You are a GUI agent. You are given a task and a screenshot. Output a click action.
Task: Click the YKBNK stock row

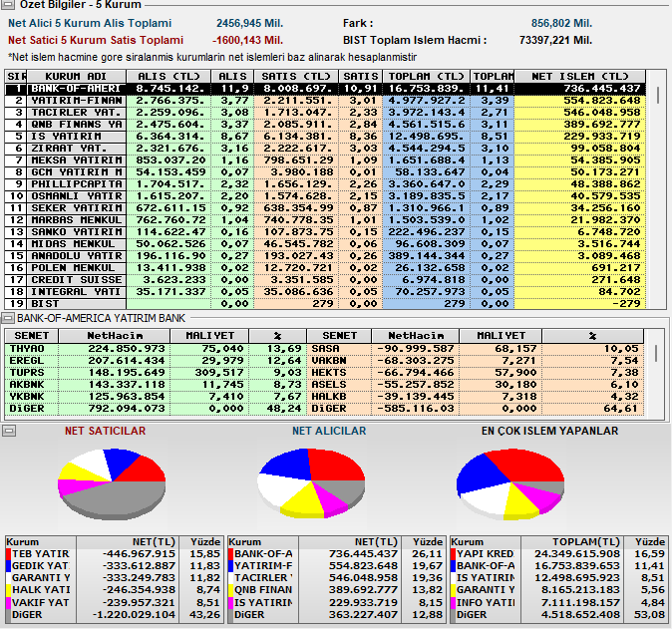pos(156,397)
